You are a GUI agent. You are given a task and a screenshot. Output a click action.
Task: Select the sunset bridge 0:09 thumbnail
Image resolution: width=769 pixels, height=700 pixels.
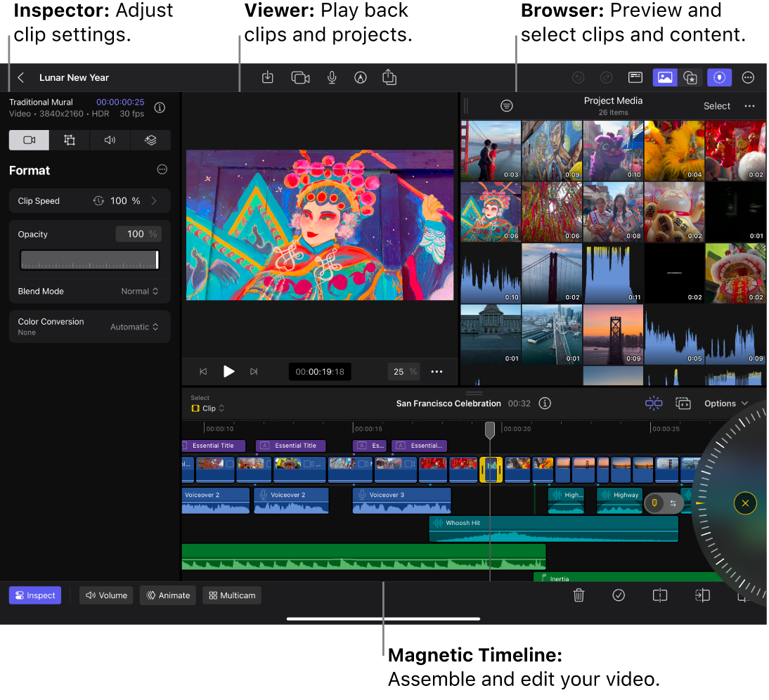click(613, 335)
